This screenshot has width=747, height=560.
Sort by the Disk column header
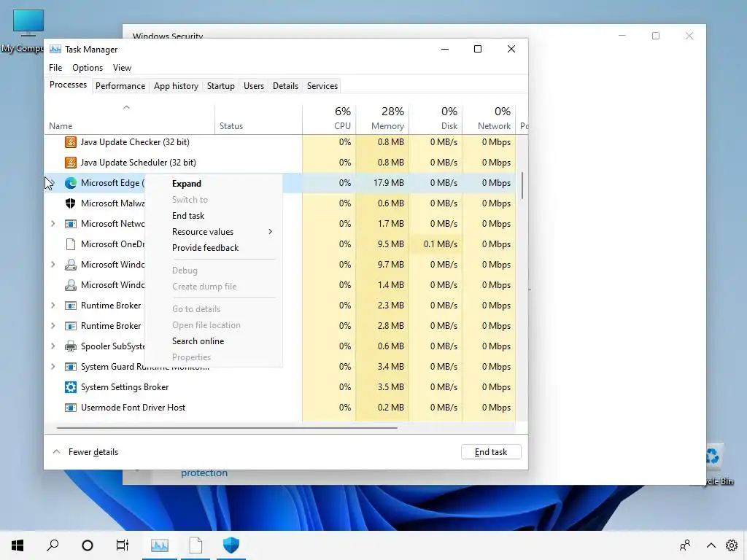[x=436, y=119]
